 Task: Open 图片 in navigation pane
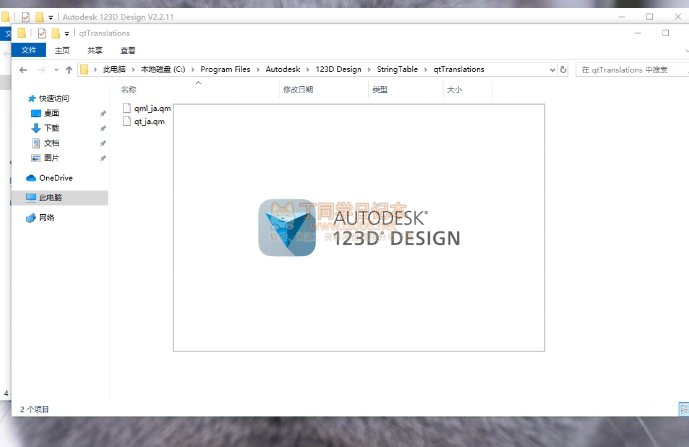(51, 158)
